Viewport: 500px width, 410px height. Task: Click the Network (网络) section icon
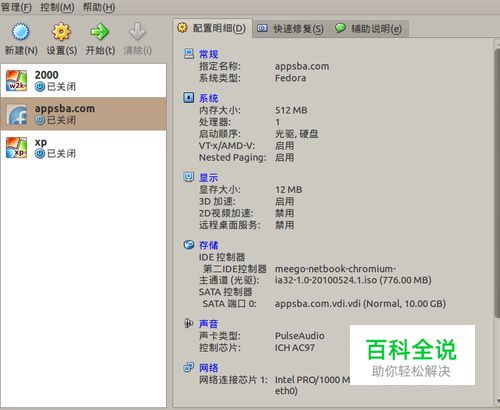[x=189, y=367]
